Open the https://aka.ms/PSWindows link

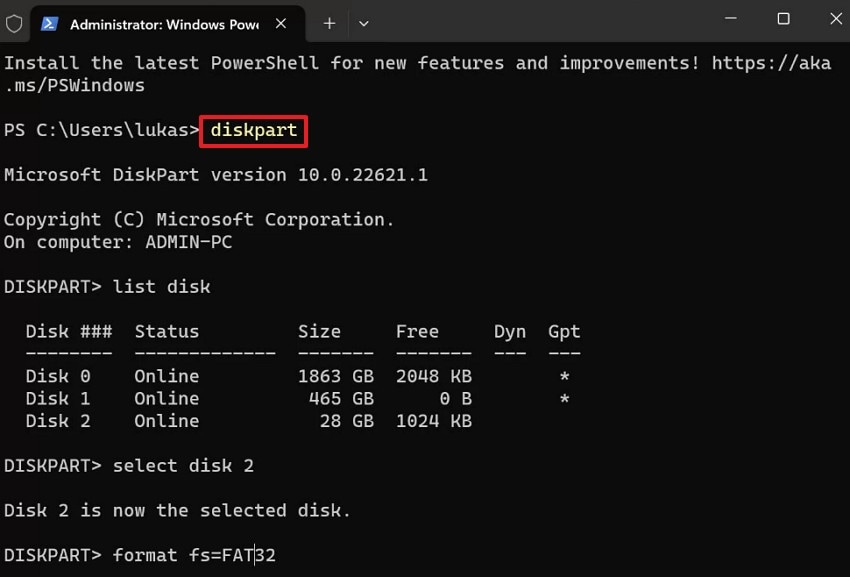771,64
